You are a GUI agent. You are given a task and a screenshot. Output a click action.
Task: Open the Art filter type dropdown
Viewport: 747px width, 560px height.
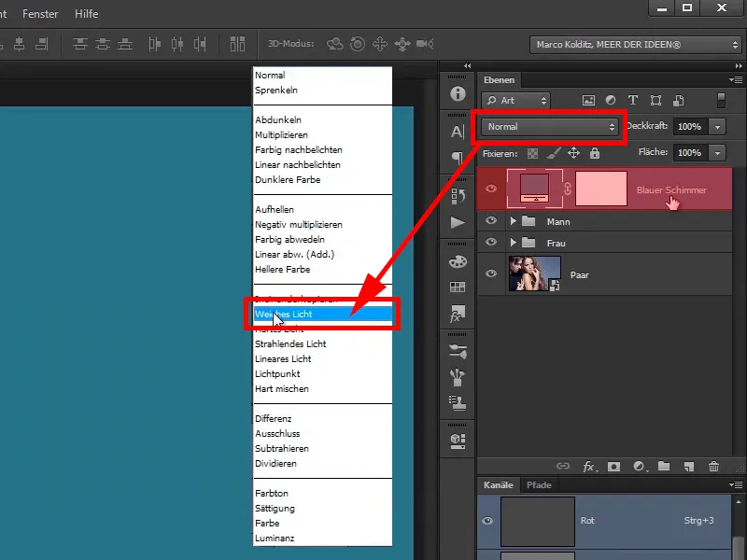coord(516,101)
